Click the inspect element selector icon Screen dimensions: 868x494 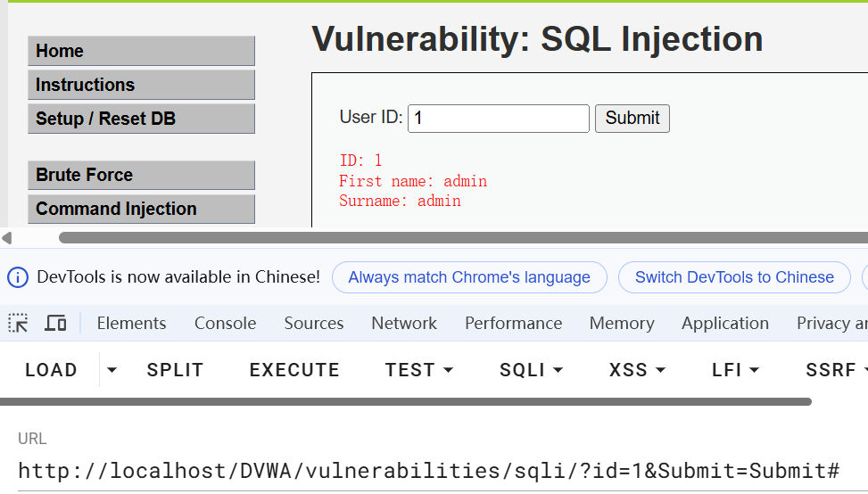(x=18, y=324)
